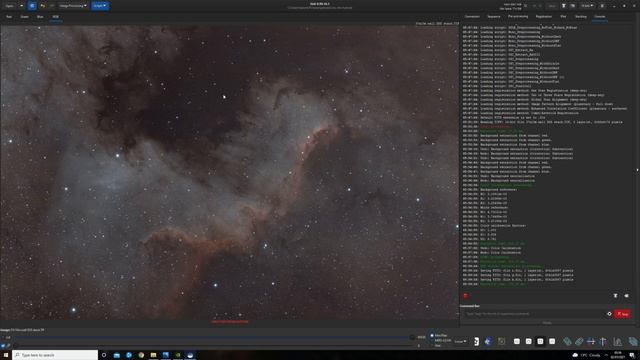640x360 pixels.
Task: Click the export log download icon
Action: click(616, 296)
